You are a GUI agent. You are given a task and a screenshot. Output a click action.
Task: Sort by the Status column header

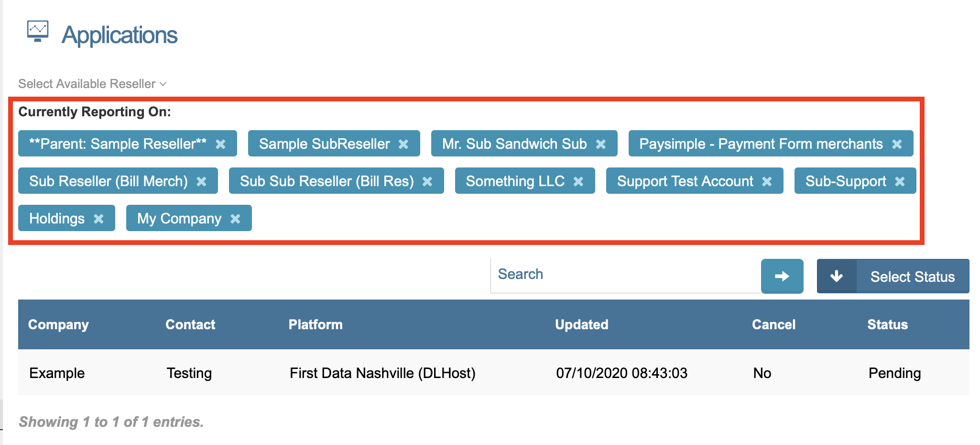click(x=887, y=324)
